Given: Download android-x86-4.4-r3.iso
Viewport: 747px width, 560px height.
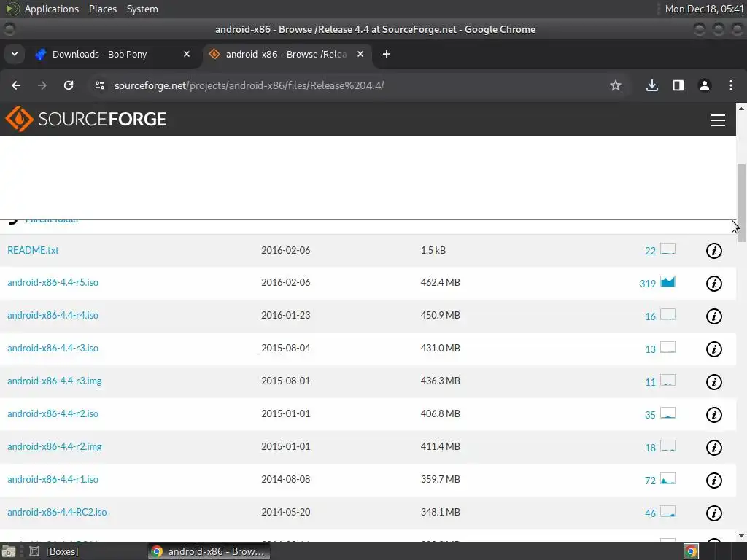Looking at the screenshot, I should coord(53,348).
